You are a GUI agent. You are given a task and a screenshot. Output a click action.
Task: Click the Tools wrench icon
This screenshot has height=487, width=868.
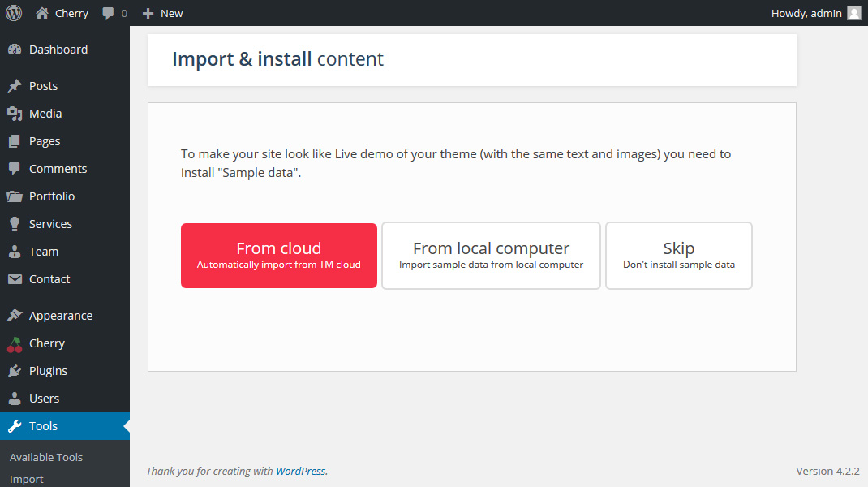(15, 426)
